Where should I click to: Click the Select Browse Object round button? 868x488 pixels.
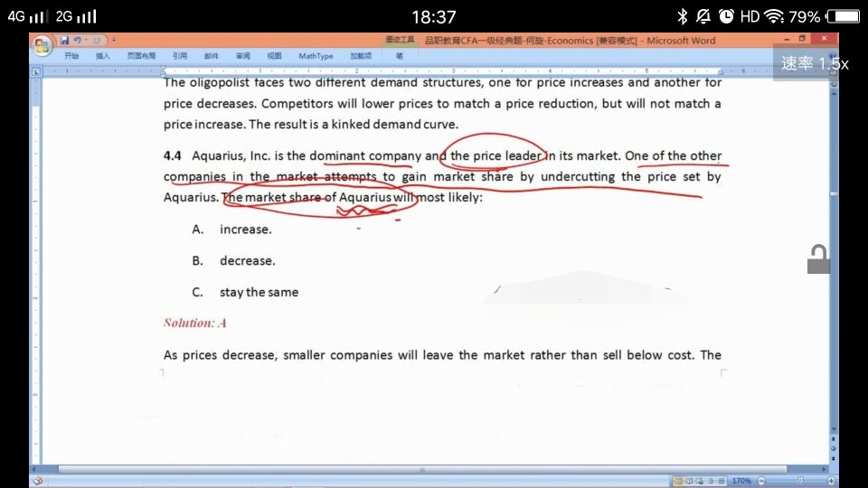[833, 449]
